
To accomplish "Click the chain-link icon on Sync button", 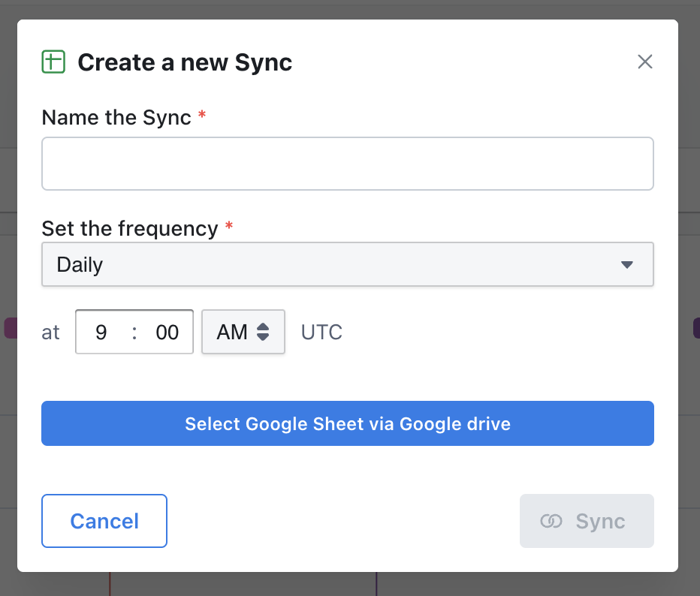I will pyautogui.click(x=551, y=521).
